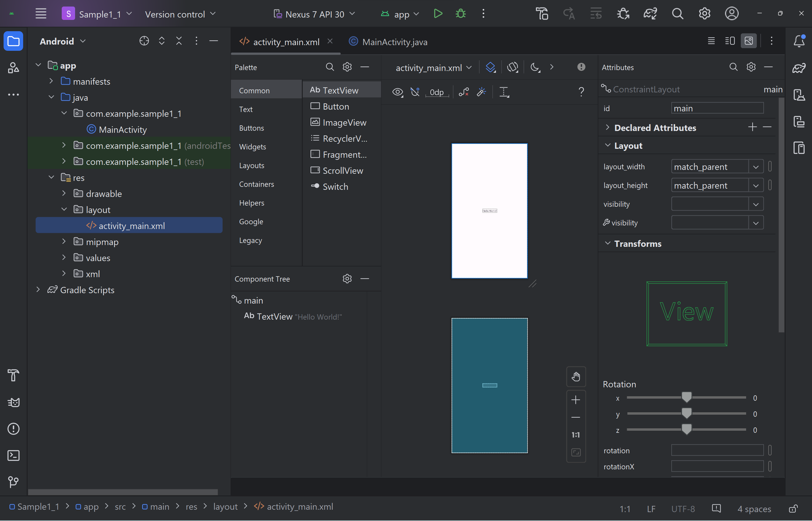812x521 pixels.
Task: Open the layout_height value dropdown
Action: click(756, 185)
